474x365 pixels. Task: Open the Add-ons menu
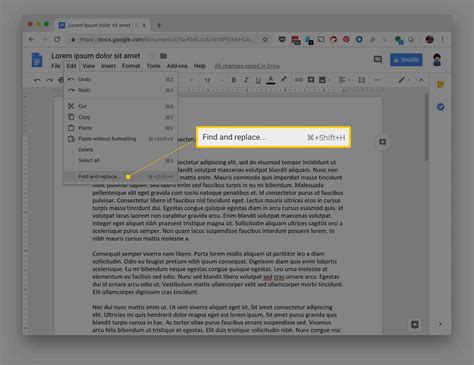tap(177, 66)
